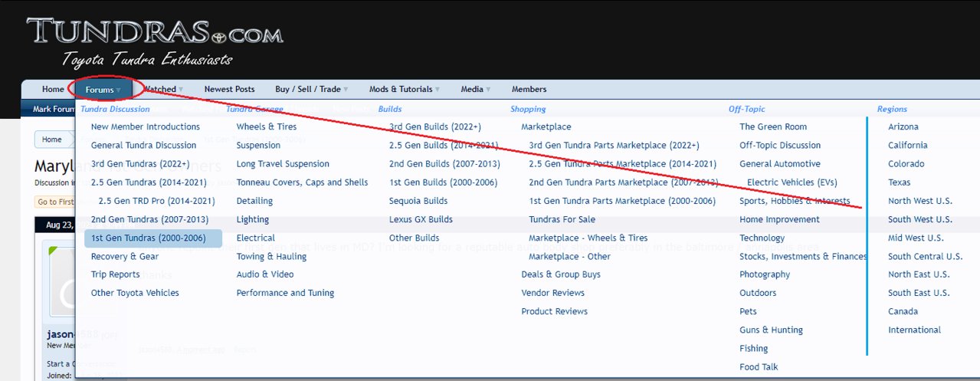Image resolution: width=980 pixels, height=381 pixels.
Task: Open Tundra Garage Wheels & Tires forum
Action: [267, 127]
